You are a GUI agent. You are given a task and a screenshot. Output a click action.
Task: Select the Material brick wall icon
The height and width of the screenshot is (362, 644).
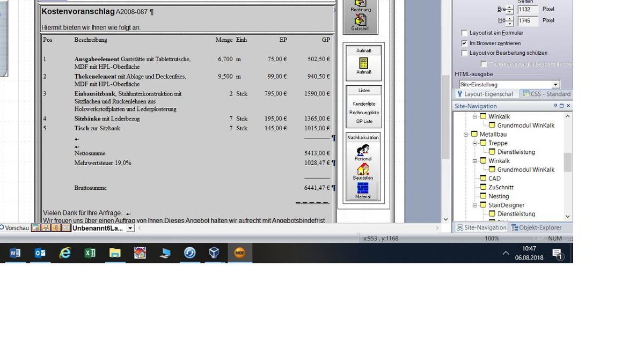pyautogui.click(x=363, y=189)
